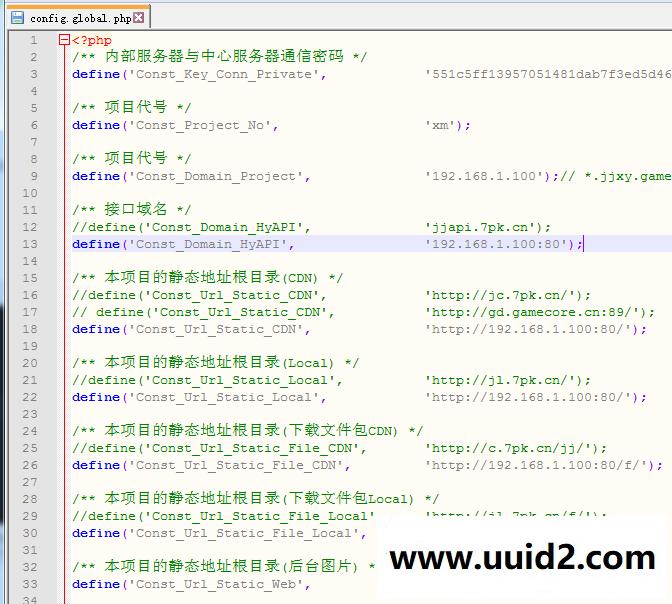The width and height of the screenshot is (672, 604).
Task: Click the 'http://192.168.1.100:80/f/' string
Action: (539, 465)
